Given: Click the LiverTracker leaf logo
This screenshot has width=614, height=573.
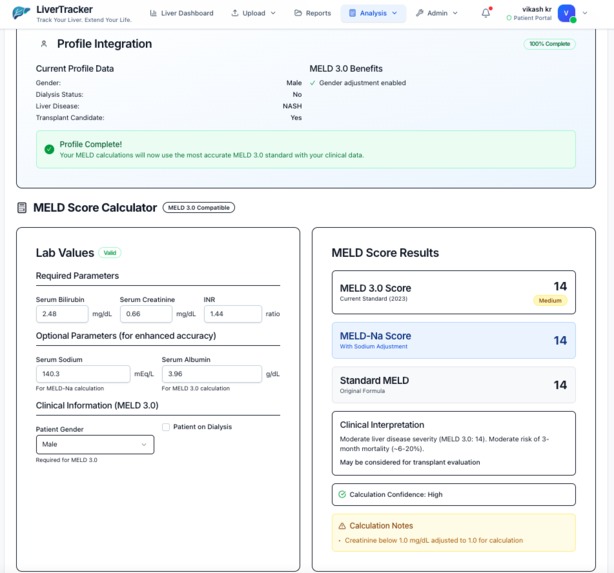Looking at the screenshot, I should pyautogui.click(x=21, y=13).
